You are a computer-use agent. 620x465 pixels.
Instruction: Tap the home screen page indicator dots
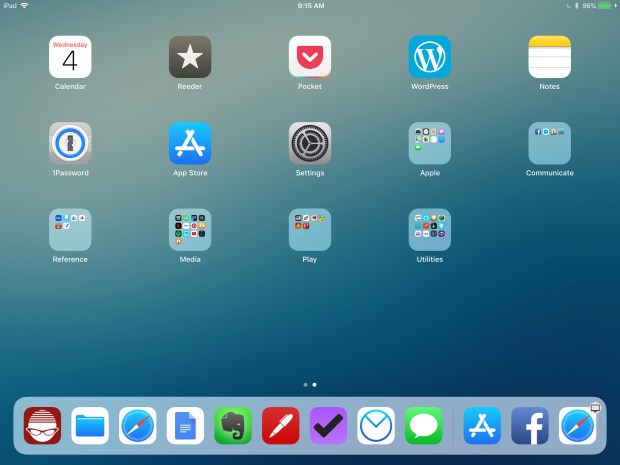tap(310, 384)
